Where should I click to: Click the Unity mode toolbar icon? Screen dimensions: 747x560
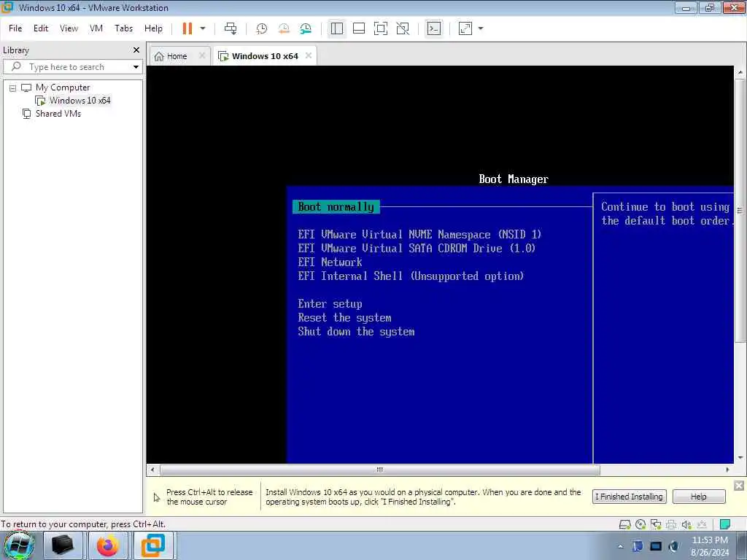point(403,28)
